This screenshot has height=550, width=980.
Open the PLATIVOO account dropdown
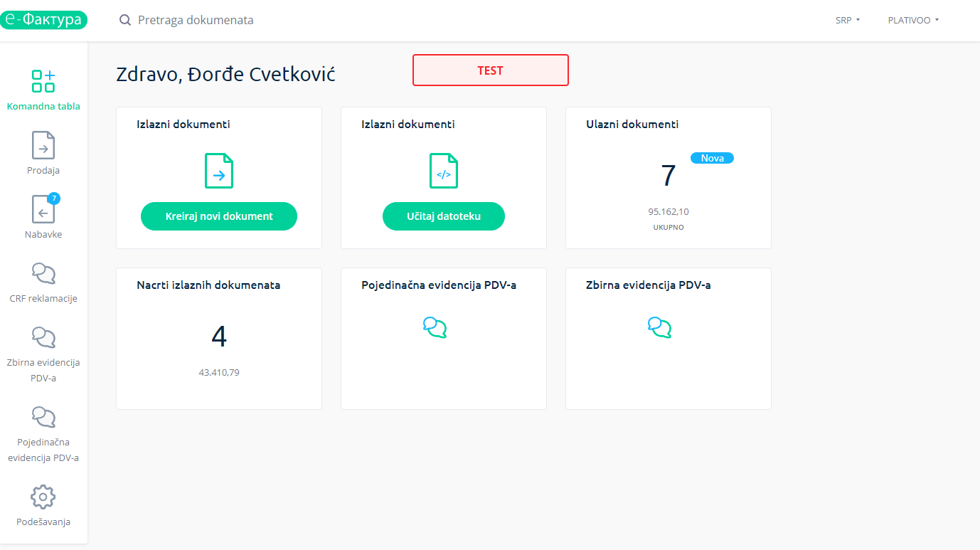[914, 21]
